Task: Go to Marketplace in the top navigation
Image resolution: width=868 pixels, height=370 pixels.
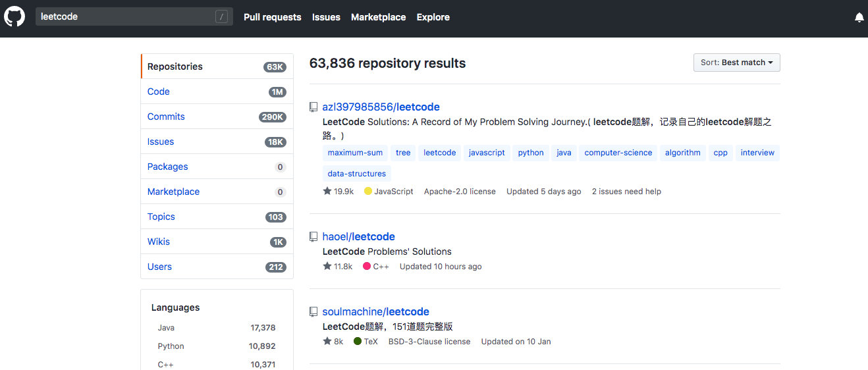Action: point(378,17)
